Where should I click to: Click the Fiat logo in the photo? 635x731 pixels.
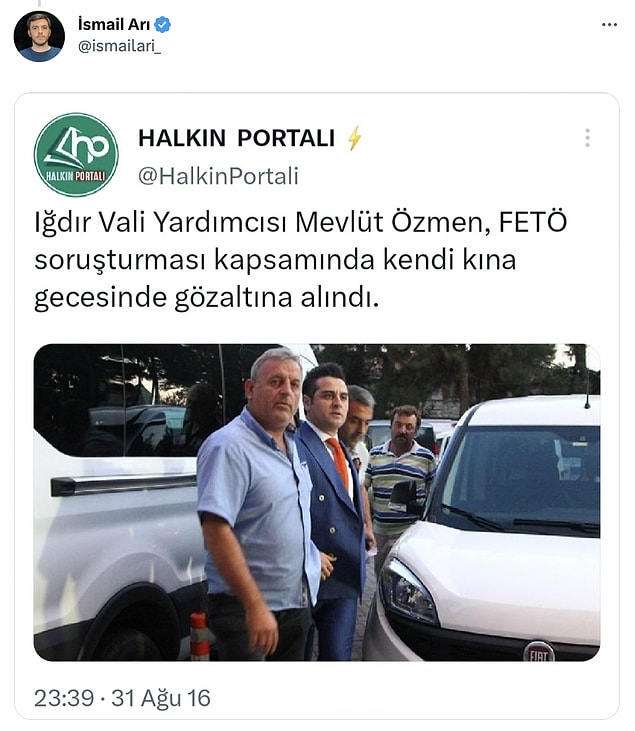(x=539, y=652)
